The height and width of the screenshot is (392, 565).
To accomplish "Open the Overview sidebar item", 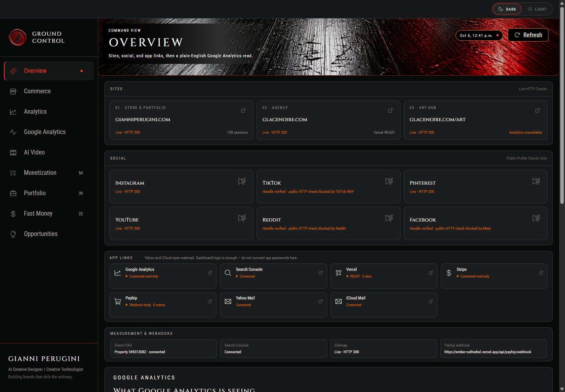I will point(49,71).
